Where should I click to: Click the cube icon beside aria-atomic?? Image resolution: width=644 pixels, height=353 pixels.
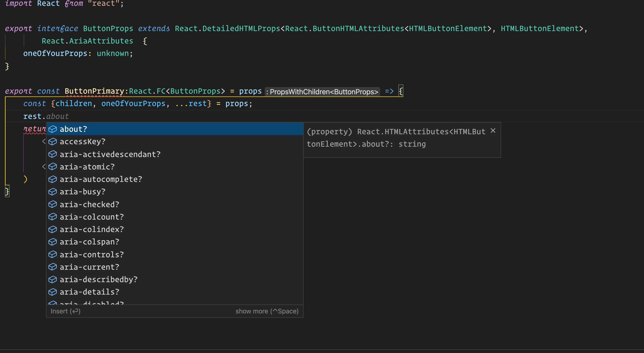coord(53,167)
